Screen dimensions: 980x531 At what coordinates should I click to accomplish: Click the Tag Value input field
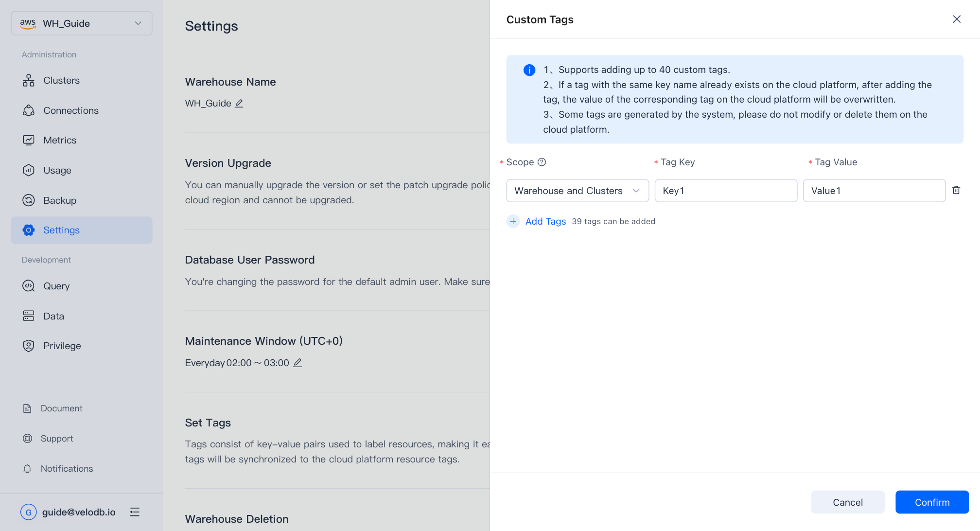pyautogui.click(x=874, y=191)
